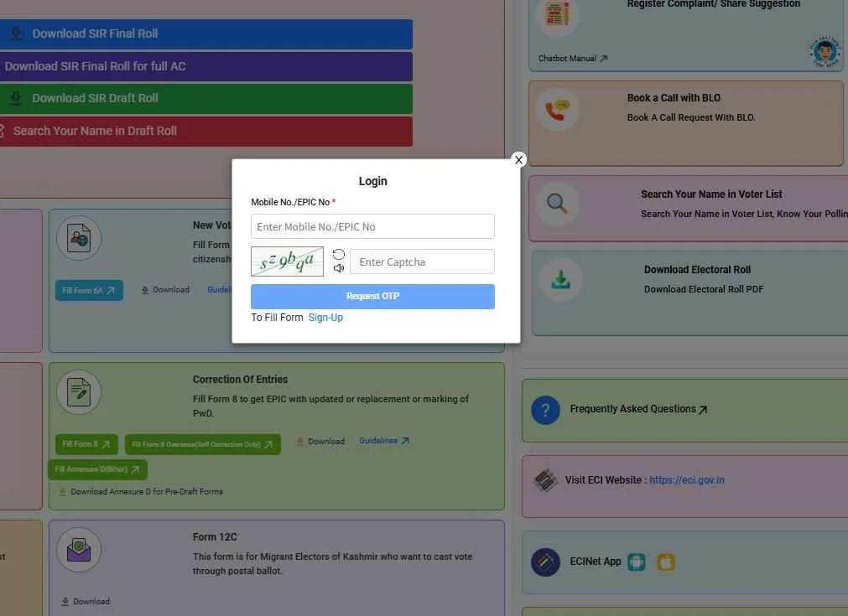Open the chatbot mascot avatar
The image size is (848, 616).
[825, 52]
